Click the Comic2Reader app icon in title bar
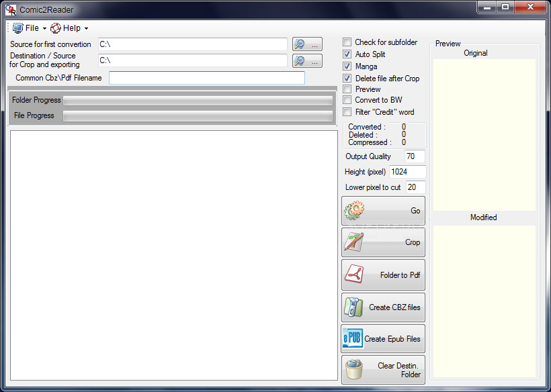The height and width of the screenshot is (392, 551). click(x=11, y=10)
